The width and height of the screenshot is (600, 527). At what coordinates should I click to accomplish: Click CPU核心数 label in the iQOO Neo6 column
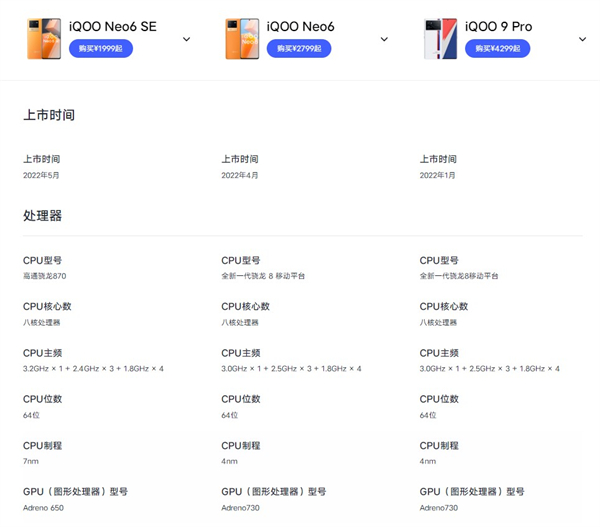tap(245, 306)
